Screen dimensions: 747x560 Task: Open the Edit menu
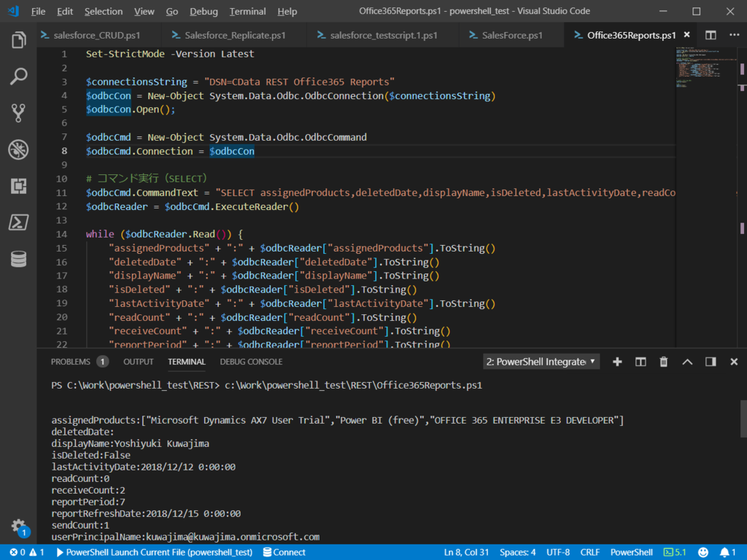(x=65, y=12)
